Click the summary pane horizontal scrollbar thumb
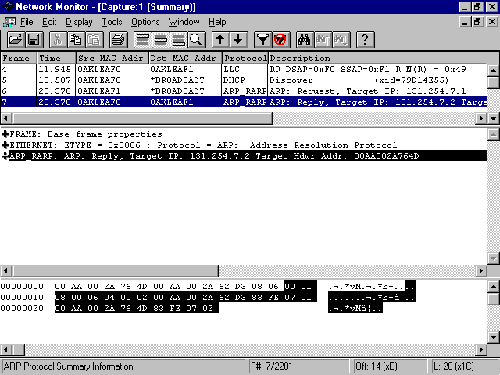 142,118
